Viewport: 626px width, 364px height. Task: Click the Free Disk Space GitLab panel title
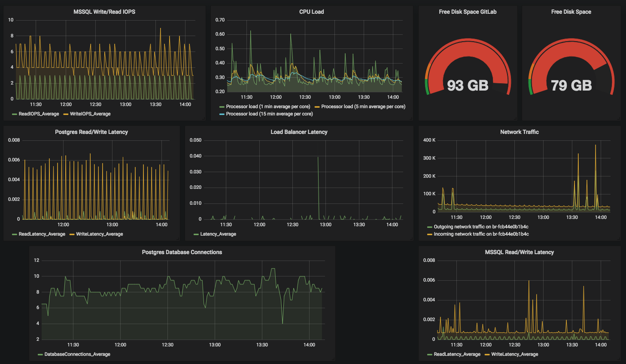468,12
